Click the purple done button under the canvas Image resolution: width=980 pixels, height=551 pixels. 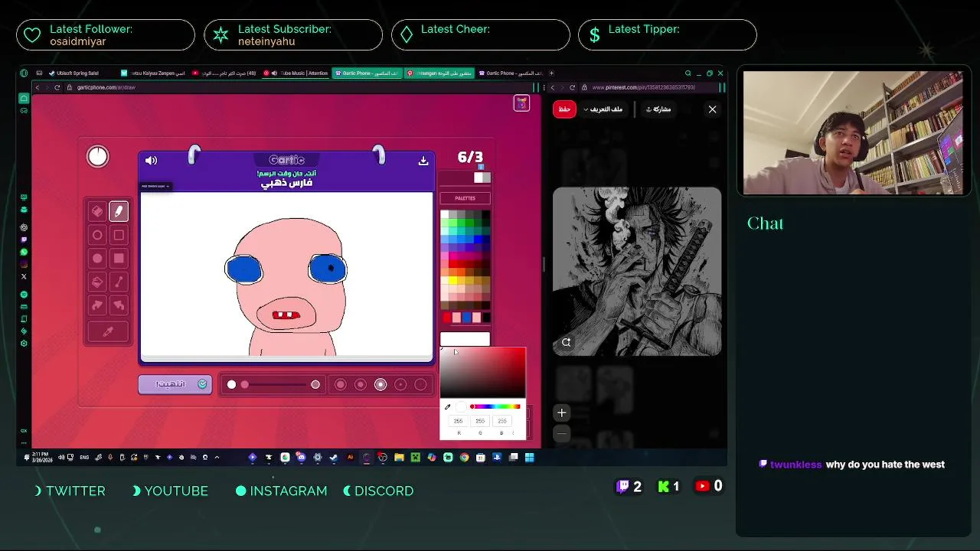coord(175,384)
